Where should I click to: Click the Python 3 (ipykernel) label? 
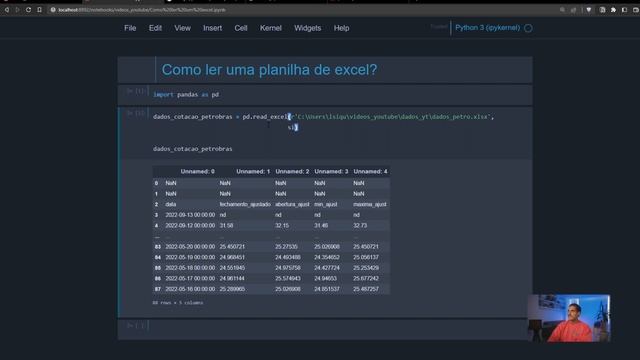(487, 28)
